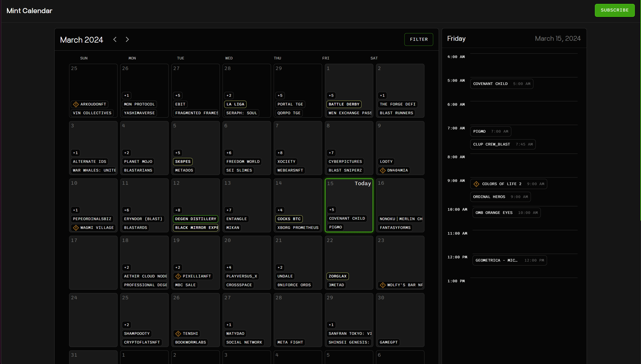Open the PIGMO 7:00 AM event in the timeline

coord(490,131)
